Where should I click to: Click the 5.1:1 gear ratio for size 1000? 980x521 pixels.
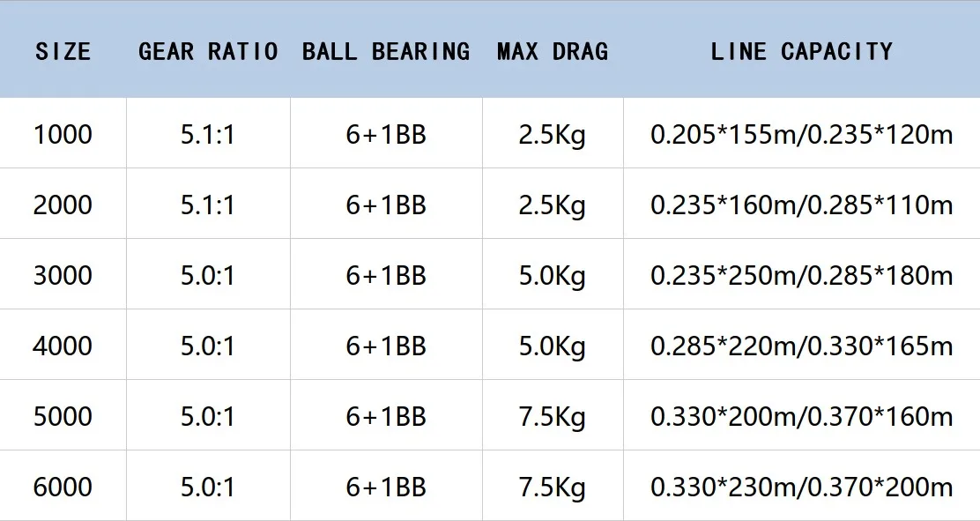tap(208, 135)
